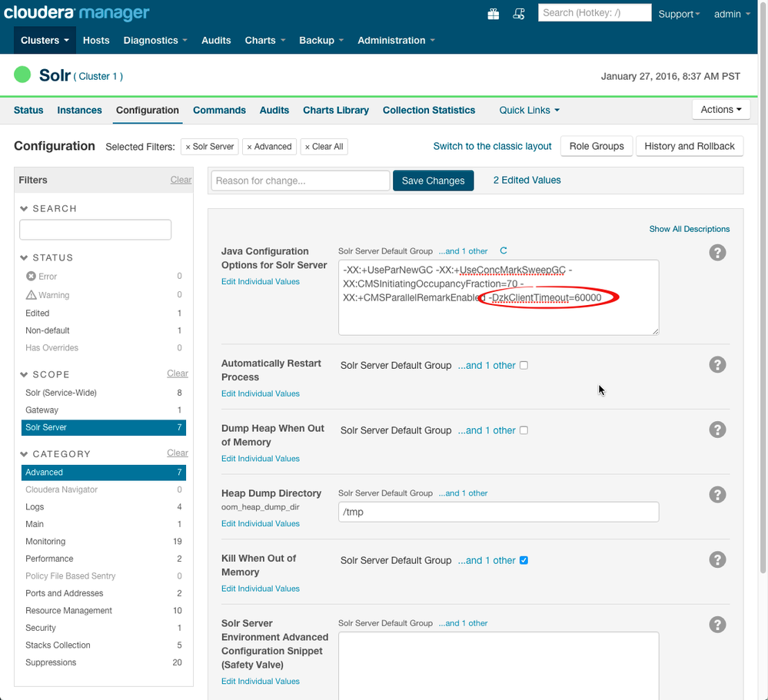Click Clear link in Filters header
768x700 pixels.
[181, 180]
